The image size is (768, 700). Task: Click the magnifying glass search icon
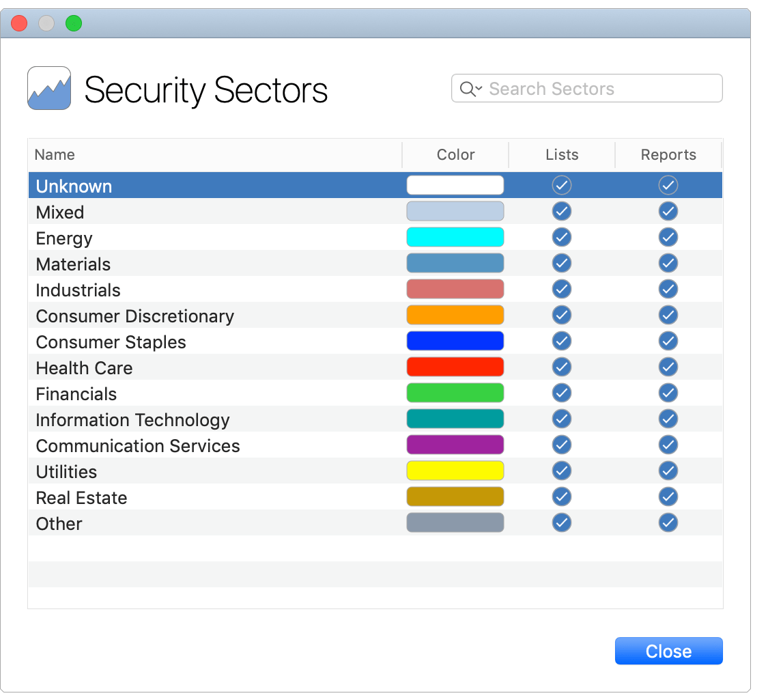coord(467,89)
